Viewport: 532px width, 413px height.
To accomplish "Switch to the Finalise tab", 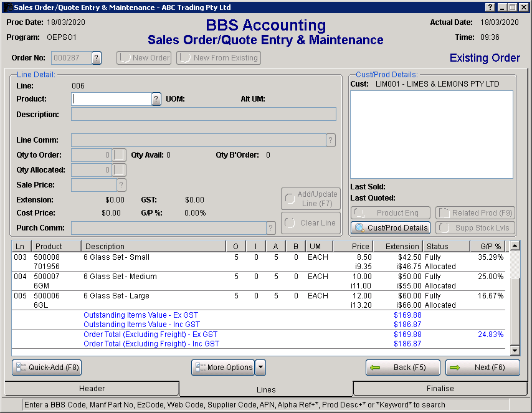I will 440,389.
